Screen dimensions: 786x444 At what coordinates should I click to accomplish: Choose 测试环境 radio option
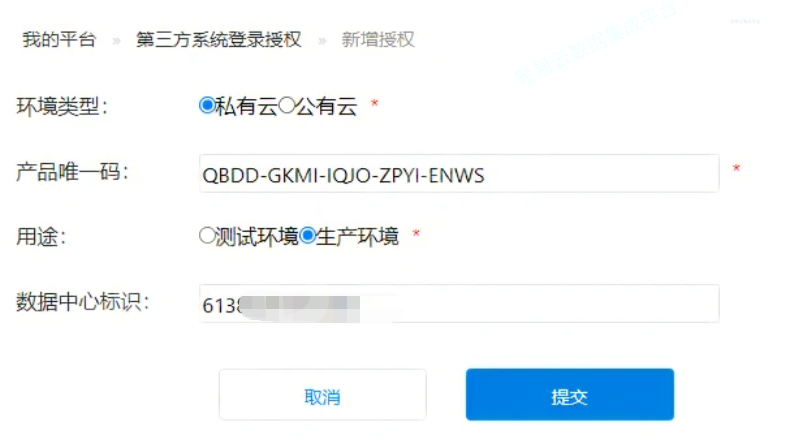207,236
